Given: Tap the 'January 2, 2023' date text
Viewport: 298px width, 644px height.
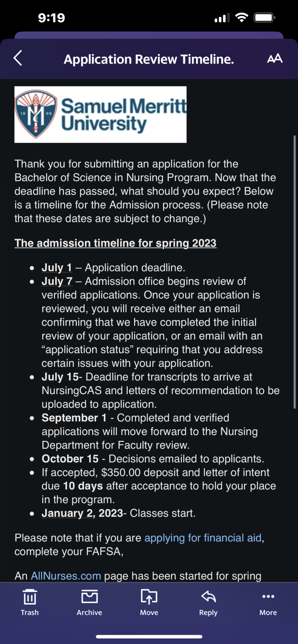Looking at the screenshot, I should coord(82,513).
